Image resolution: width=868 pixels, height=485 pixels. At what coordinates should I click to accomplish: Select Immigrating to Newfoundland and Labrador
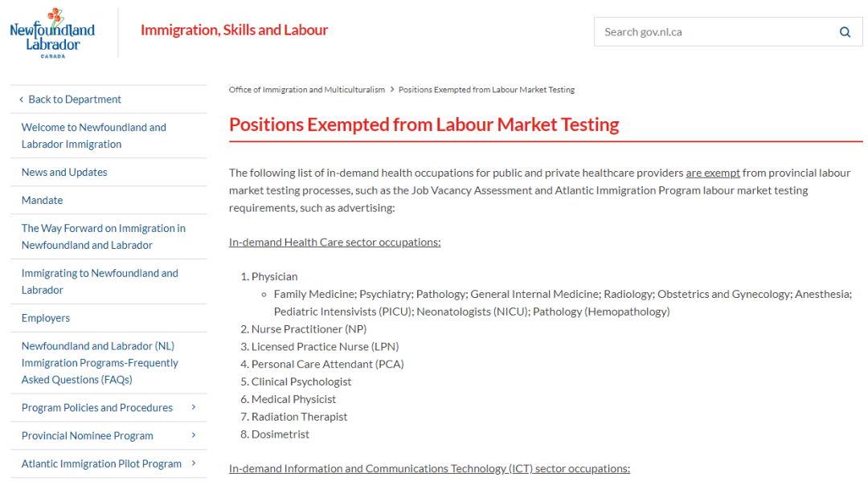100,282
